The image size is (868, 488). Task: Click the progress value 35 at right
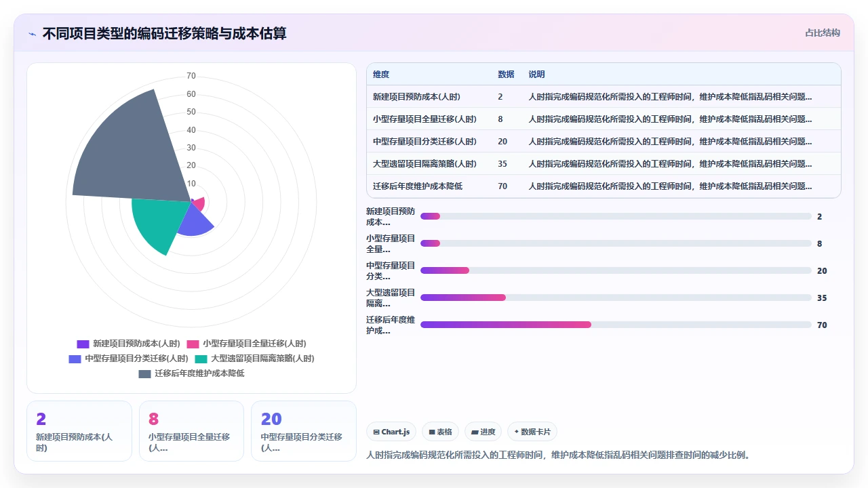[x=822, y=298]
